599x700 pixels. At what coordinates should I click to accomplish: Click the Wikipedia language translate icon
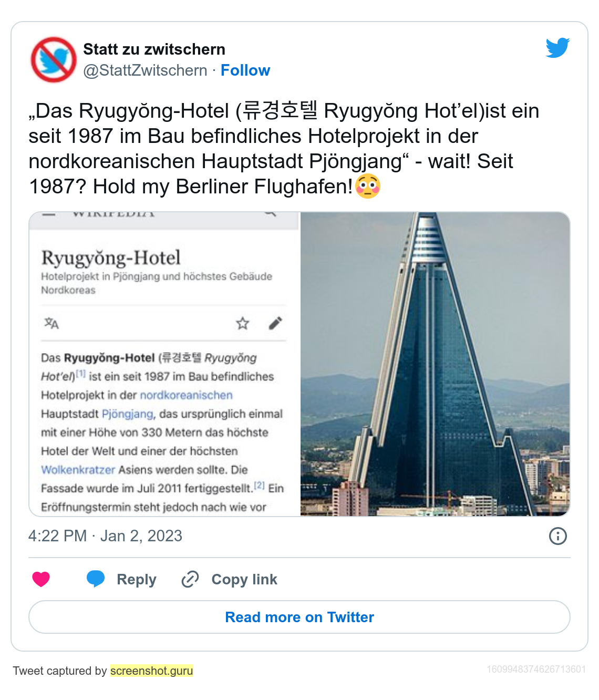point(51,323)
